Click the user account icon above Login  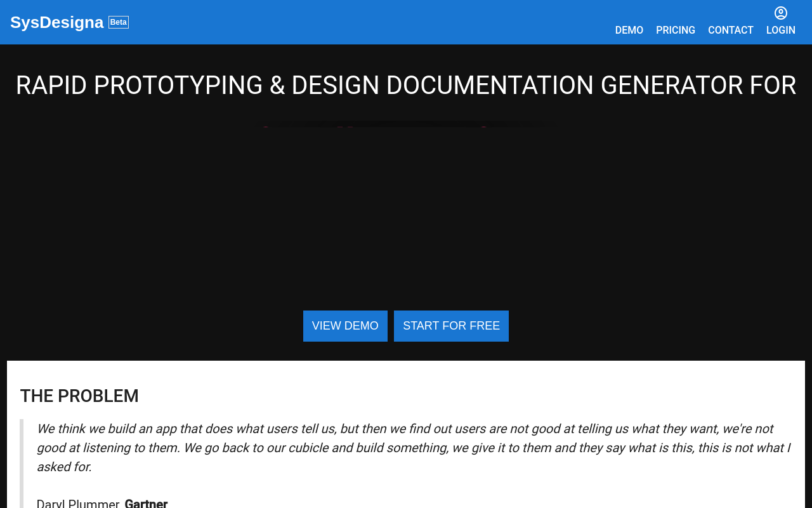click(x=781, y=13)
